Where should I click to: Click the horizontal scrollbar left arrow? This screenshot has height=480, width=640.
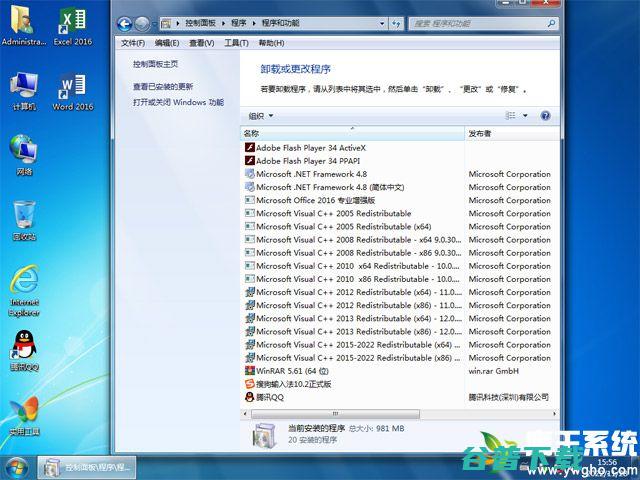(245, 414)
